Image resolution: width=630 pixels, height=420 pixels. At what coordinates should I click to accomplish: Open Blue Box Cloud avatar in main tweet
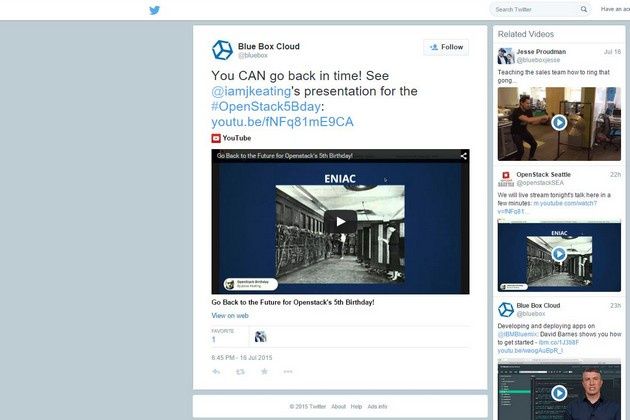pyautogui.click(x=222, y=50)
